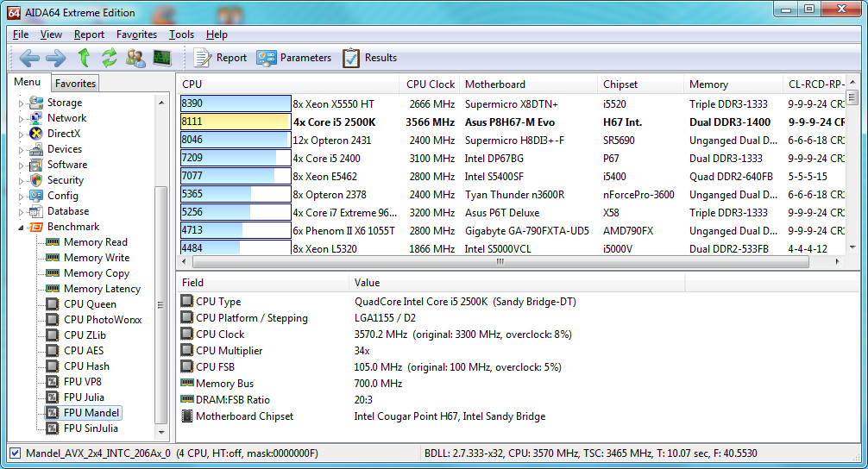Screen dimensions: 868x469
Task: Select CPU Queen benchmark
Action: tap(90, 304)
